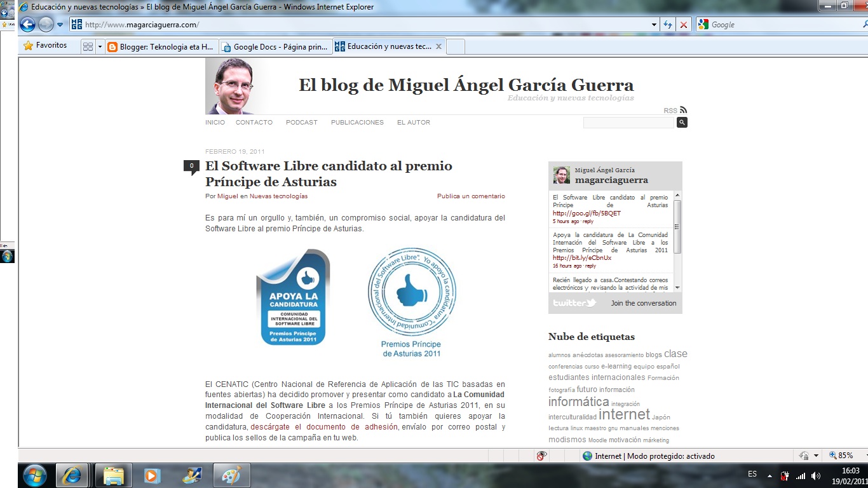Switch keyboard layout via ES indicator

point(752,475)
